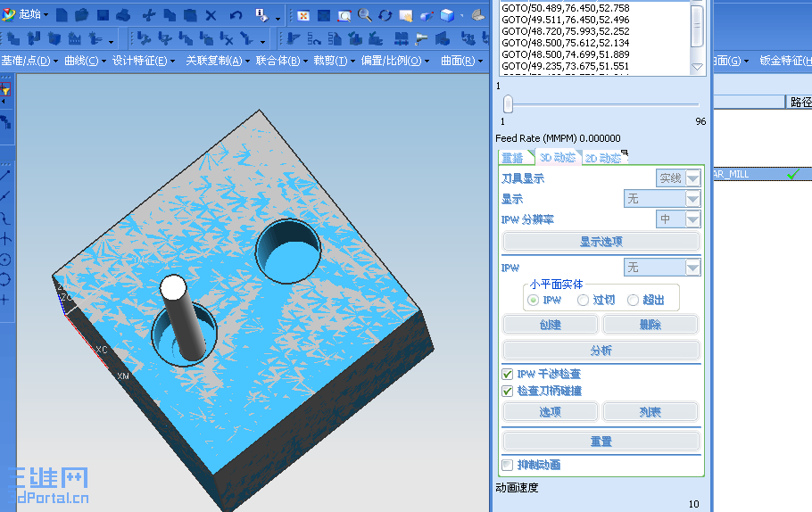Open the IPW 分辨率 dropdown showing 中

678,219
